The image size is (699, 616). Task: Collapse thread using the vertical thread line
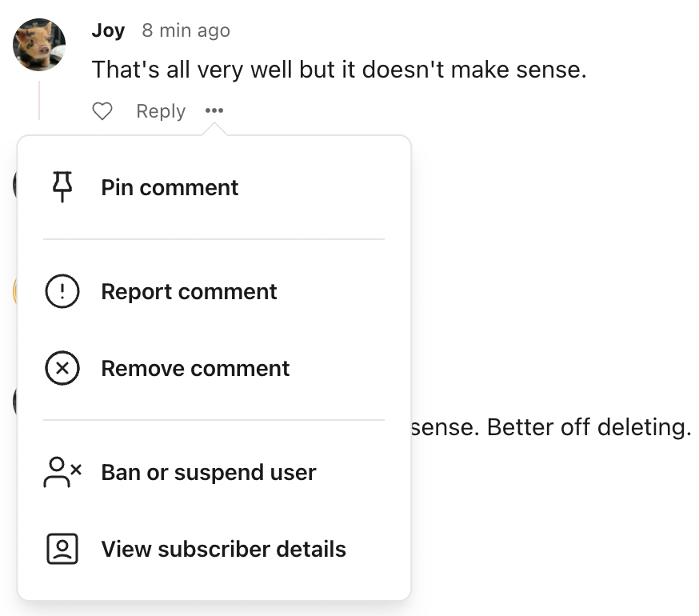(39, 100)
